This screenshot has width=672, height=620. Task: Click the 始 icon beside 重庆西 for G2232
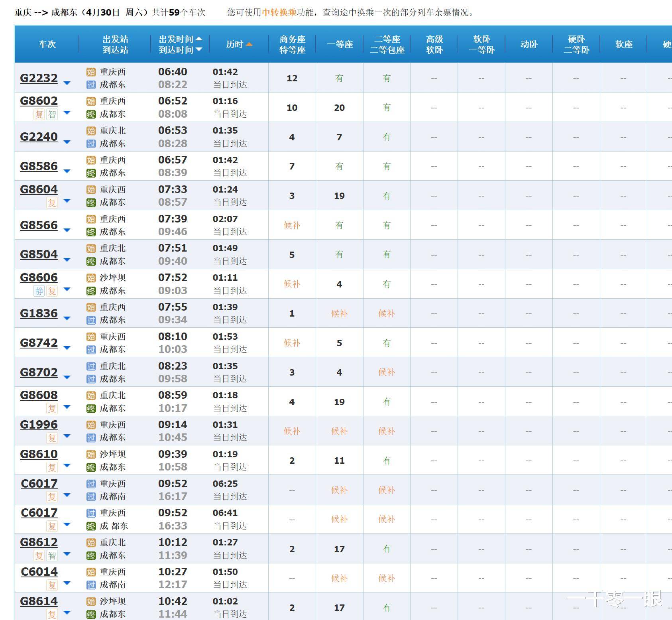(x=91, y=72)
